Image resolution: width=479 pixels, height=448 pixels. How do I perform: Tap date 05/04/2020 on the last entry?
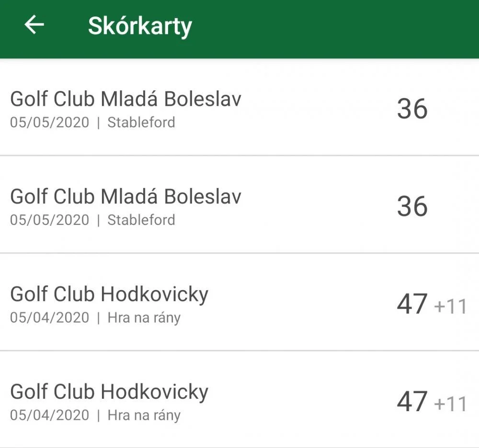(49, 415)
